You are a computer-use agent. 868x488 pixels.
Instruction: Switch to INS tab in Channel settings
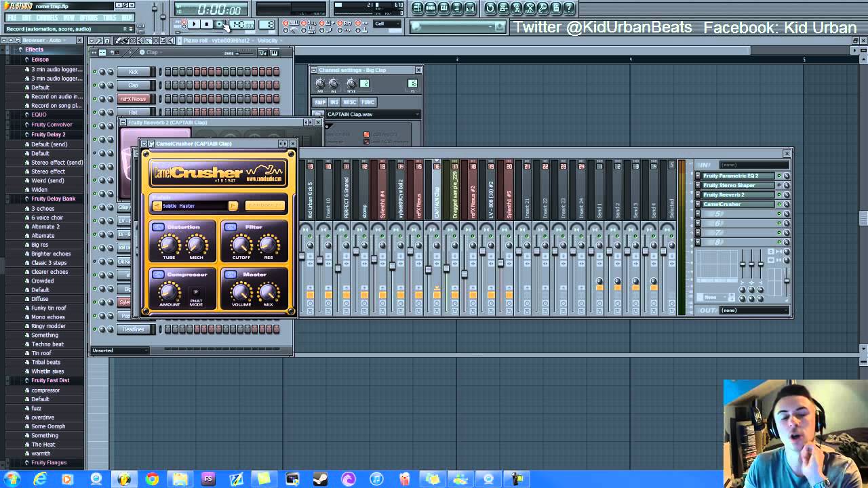click(x=334, y=102)
